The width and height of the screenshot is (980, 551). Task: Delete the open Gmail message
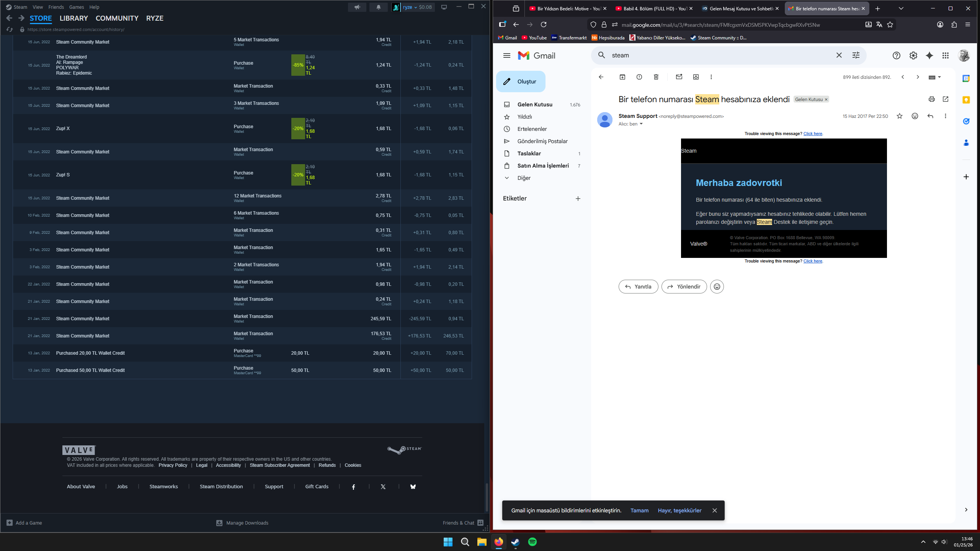(656, 77)
